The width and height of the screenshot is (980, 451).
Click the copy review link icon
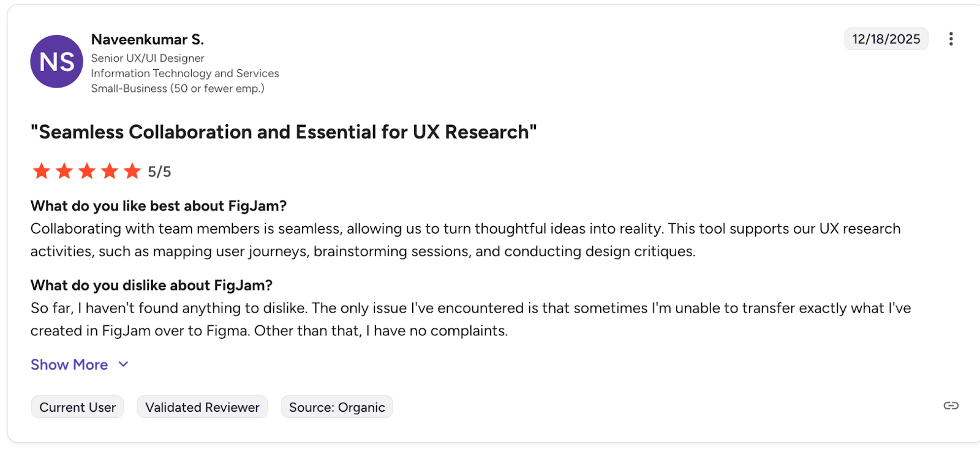tap(951, 406)
